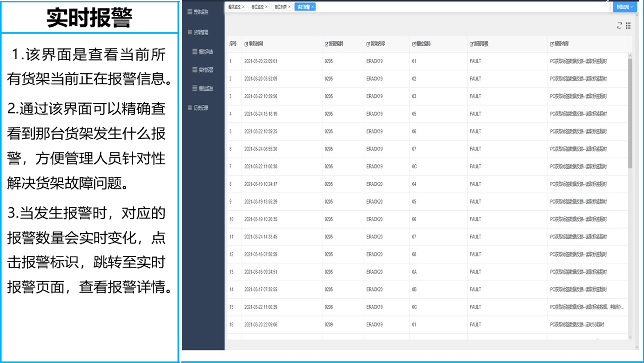This screenshot has width=644, height=363.
Task: Close the active 实时报警 tab
Action: click(312, 7)
